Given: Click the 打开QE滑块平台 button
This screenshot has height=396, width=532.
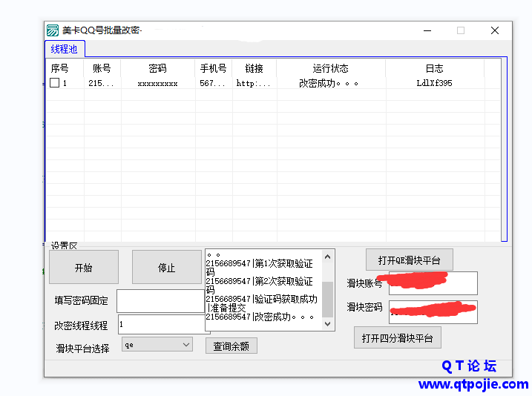Looking at the screenshot, I should (409, 260).
